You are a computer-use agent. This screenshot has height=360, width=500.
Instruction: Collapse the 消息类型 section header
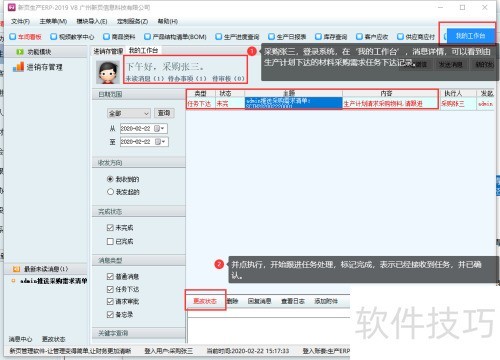pyautogui.click(x=139, y=260)
